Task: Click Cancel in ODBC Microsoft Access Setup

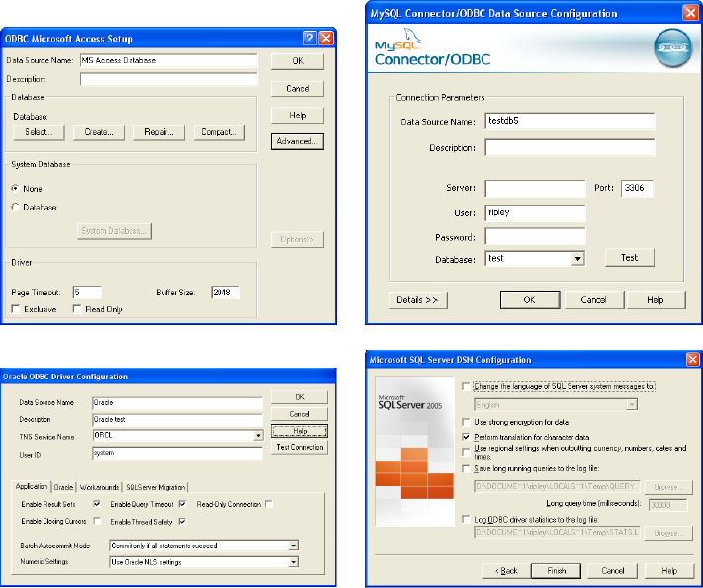Action: (298, 88)
